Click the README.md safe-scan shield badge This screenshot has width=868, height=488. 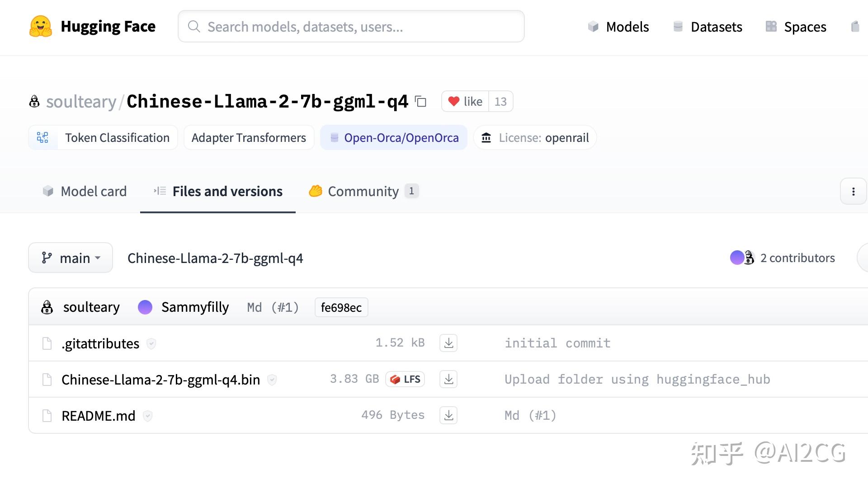coord(147,416)
